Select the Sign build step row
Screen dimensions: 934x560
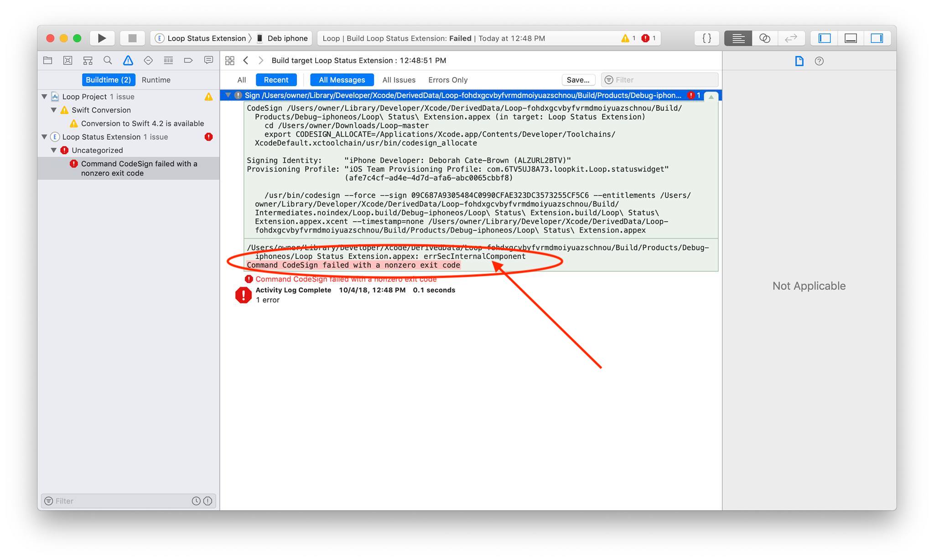tap(471, 95)
